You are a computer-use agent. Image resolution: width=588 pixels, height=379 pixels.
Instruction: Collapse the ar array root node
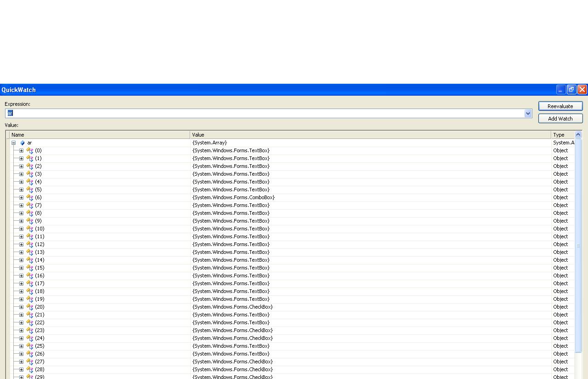[x=13, y=143]
